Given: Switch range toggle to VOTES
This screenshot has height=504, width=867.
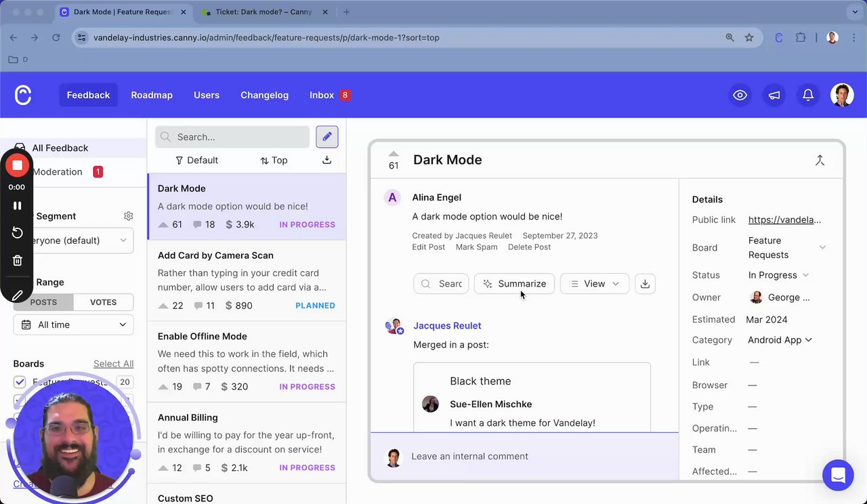Looking at the screenshot, I should (x=103, y=302).
